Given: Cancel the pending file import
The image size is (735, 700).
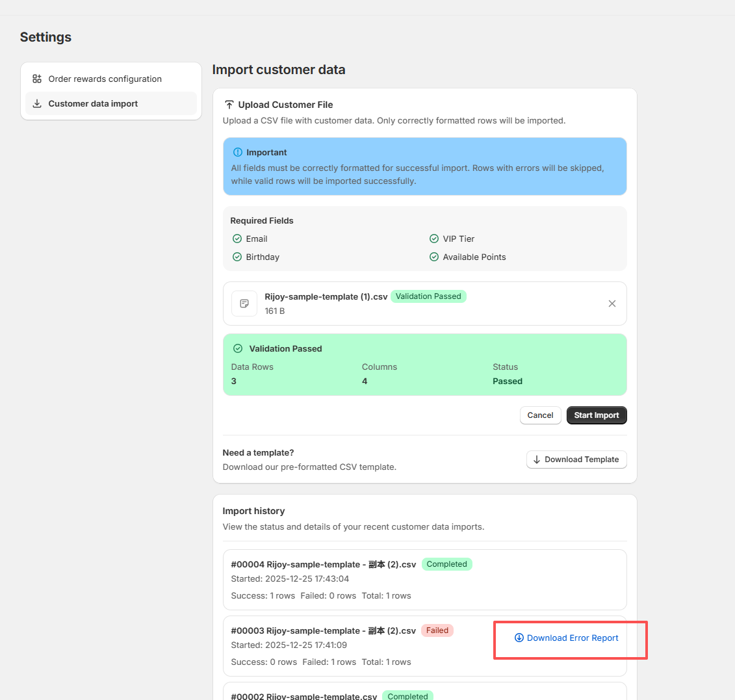Looking at the screenshot, I should [x=540, y=415].
